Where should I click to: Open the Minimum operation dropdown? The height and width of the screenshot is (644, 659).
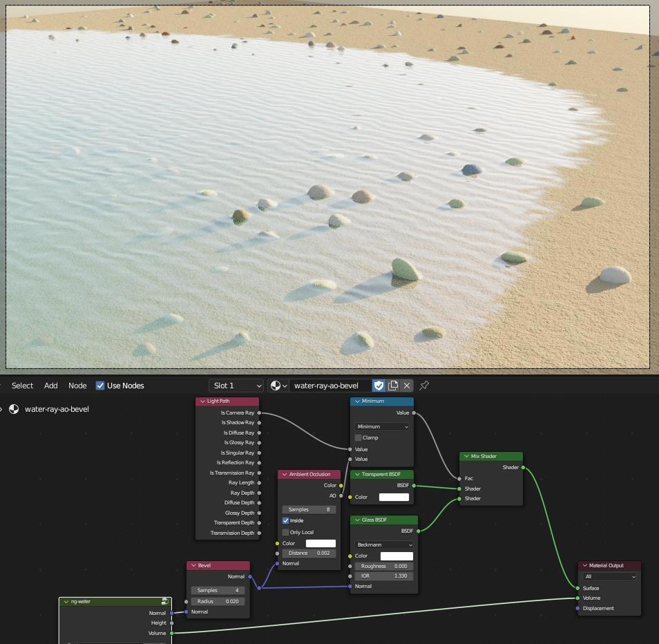pos(383,427)
